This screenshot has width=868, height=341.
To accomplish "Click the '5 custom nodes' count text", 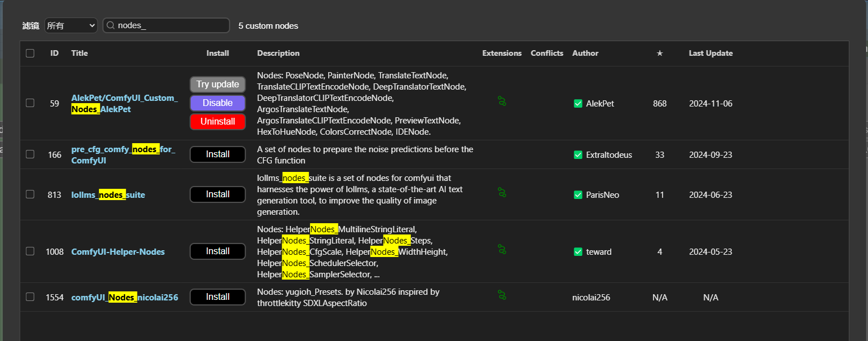I will (x=269, y=26).
